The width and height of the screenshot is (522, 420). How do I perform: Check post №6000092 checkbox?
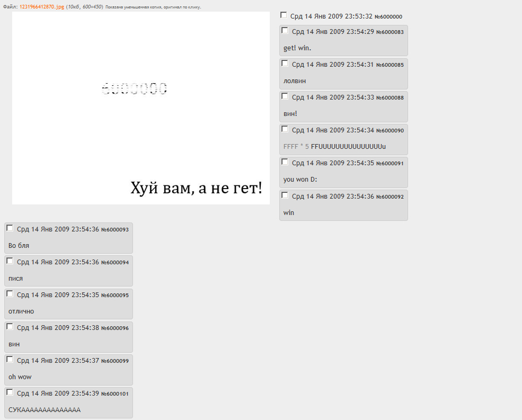click(x=285, y=195)
